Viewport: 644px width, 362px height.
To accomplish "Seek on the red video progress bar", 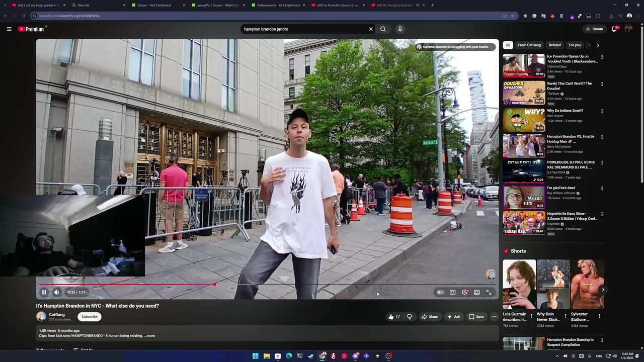I will pyautogui.click(x=267, y=285).
